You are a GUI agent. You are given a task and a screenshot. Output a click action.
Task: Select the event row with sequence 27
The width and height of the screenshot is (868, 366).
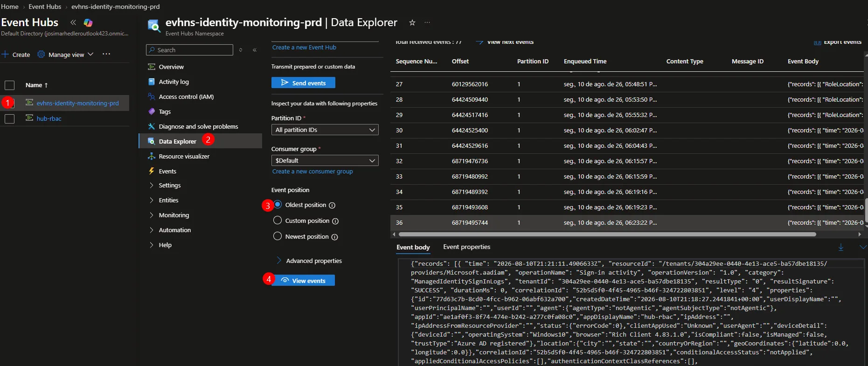627,84
